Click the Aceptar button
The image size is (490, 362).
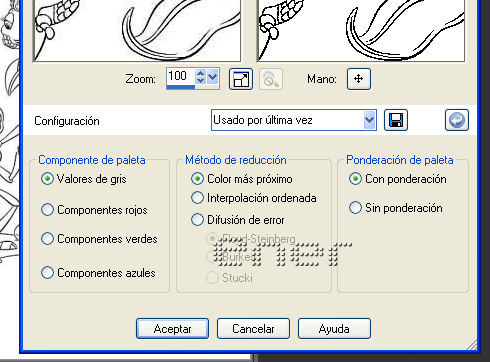[172, 329]
